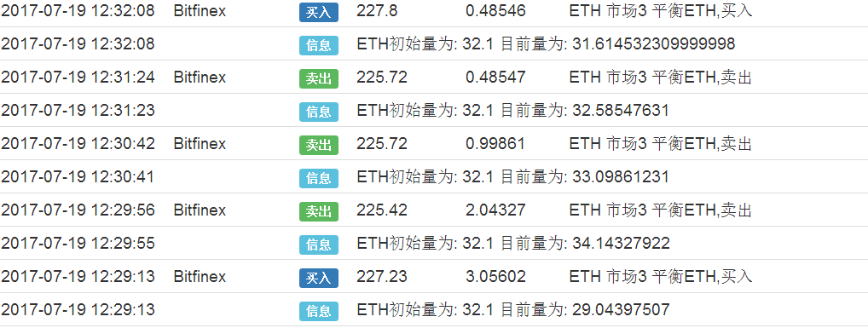
Task: Select the price 227.23
Action: click(x=382, y=277)
